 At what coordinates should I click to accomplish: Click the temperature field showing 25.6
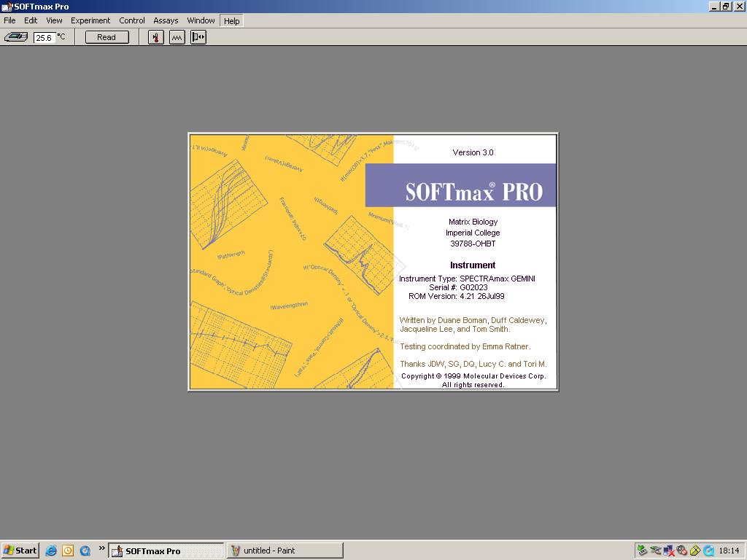[x=44, y=38]
